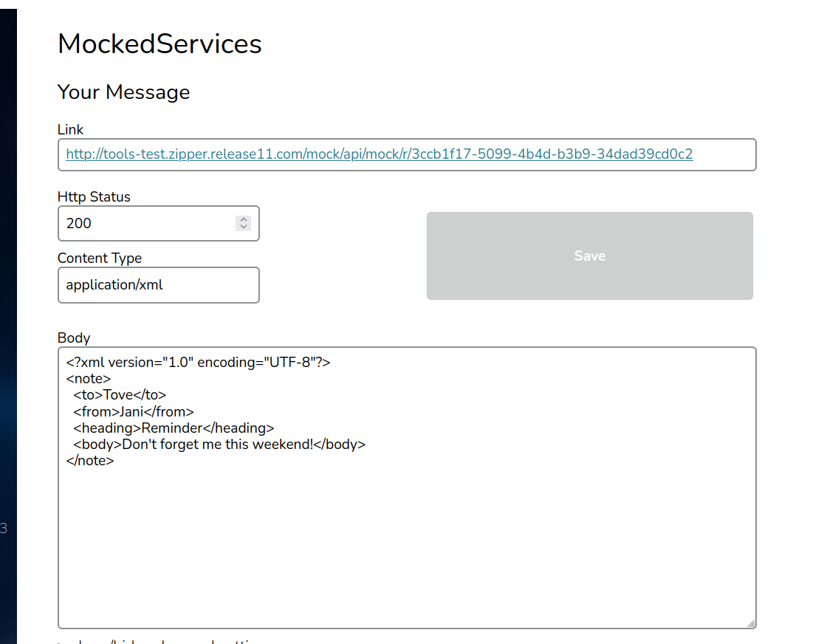Place cursor on the XML declaration line
The image size is (824, 644).
coord(199,363)
